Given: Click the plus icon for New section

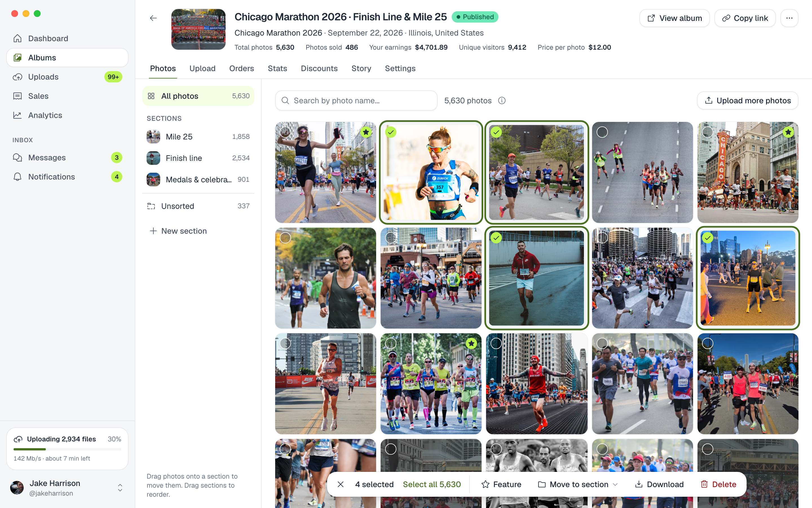Looking at the screenshot, I should pyautogui.click(x=153, y=231).
